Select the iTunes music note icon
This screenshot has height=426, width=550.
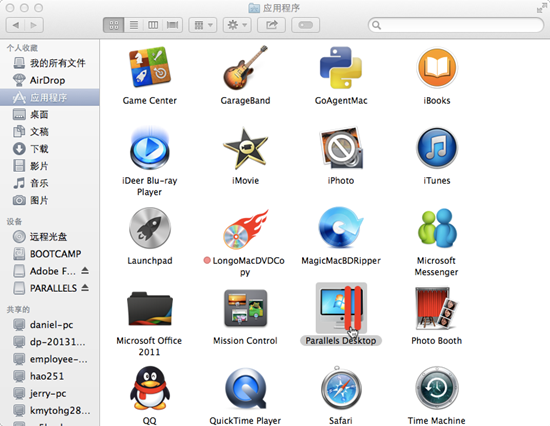[436, 148]
